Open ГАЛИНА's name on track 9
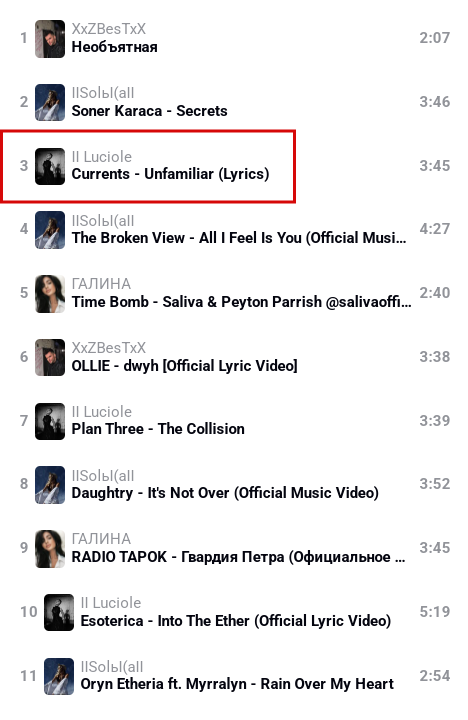The image size is (468, 720). (101, 539)
